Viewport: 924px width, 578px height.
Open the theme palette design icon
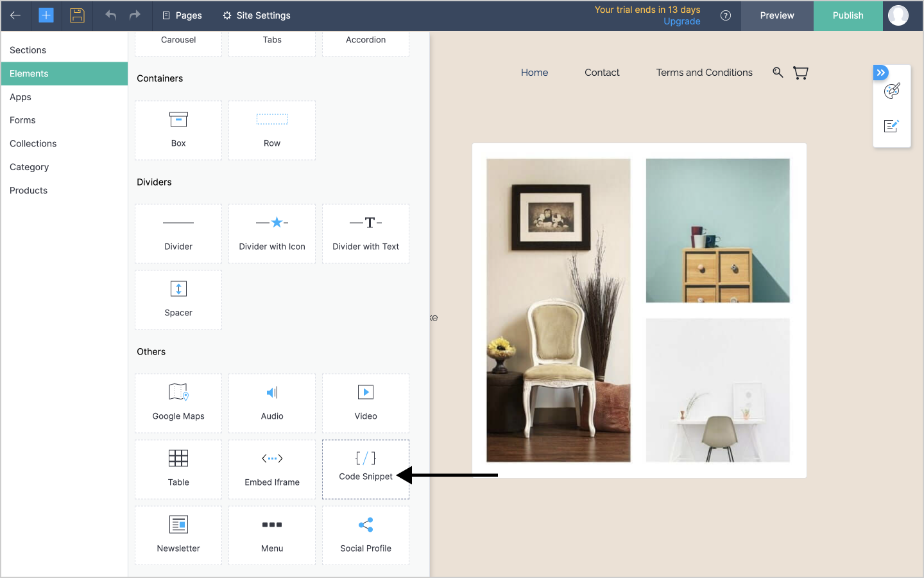(x=892, y=91)
